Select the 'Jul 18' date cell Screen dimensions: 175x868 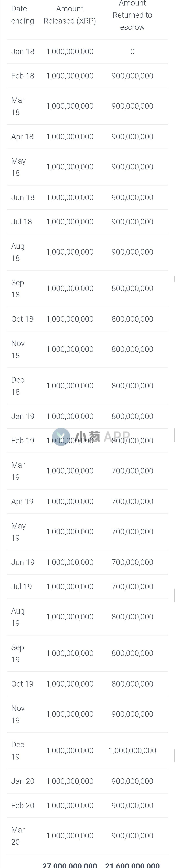pyautogui.click(x=22, y=222)
